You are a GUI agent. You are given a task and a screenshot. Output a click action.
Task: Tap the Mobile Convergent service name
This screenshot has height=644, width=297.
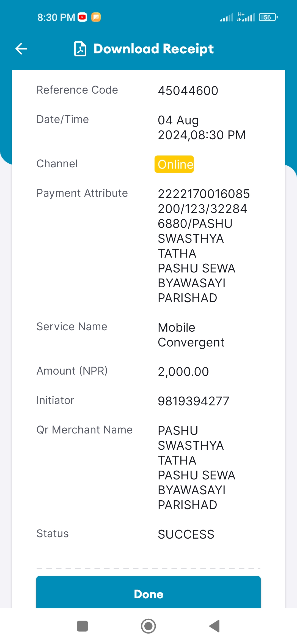click(191, 335)
